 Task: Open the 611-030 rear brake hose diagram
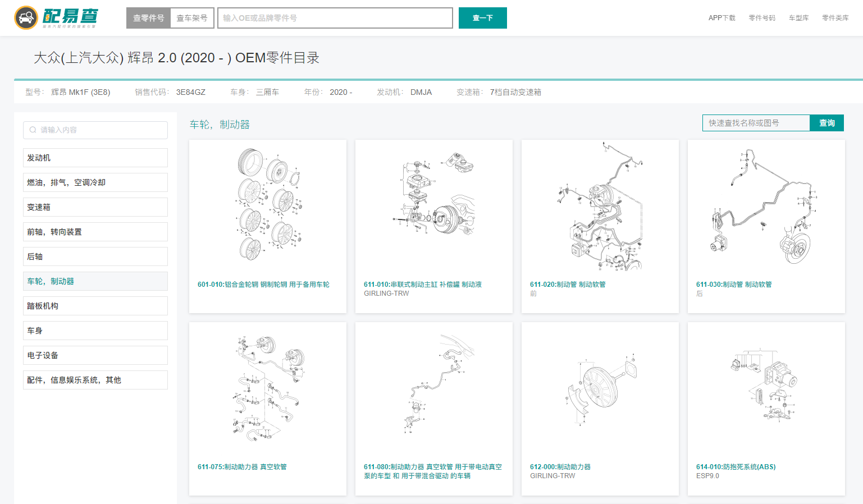766,205
